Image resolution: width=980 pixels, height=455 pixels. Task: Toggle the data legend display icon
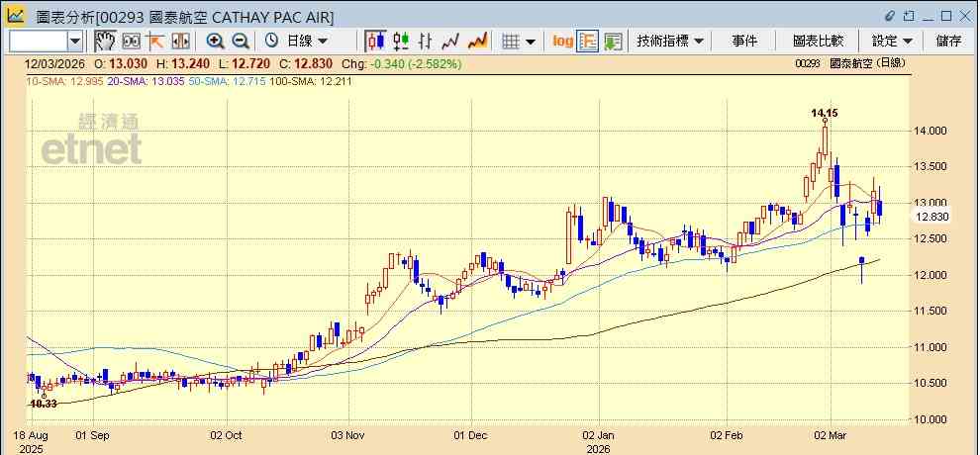pyautogui.click(x=587, y=42)
